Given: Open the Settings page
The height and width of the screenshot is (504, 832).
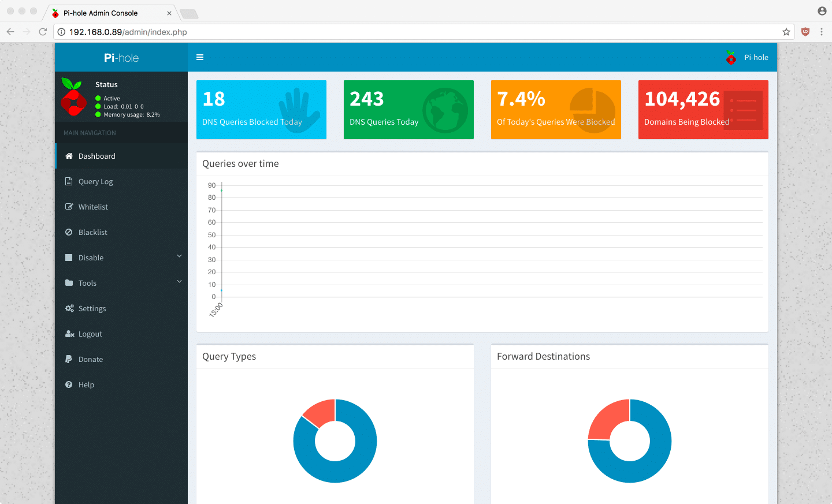Looking at the screenshot, I should pos(121,308).
